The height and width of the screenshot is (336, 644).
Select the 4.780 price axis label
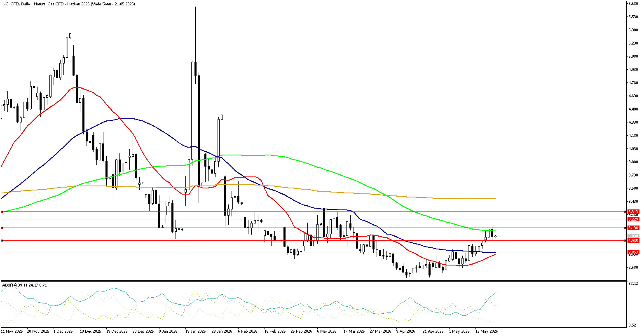pos(633,83)
